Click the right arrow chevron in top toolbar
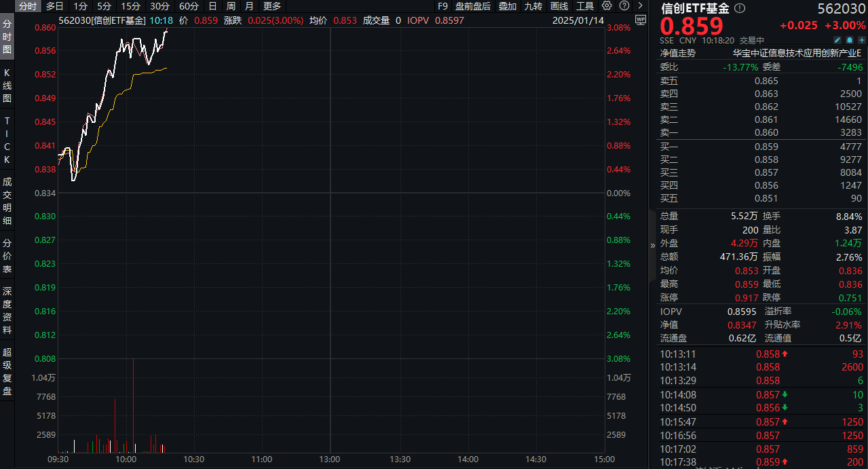Screen dimensions: 868x469 [x=641, y=6]
